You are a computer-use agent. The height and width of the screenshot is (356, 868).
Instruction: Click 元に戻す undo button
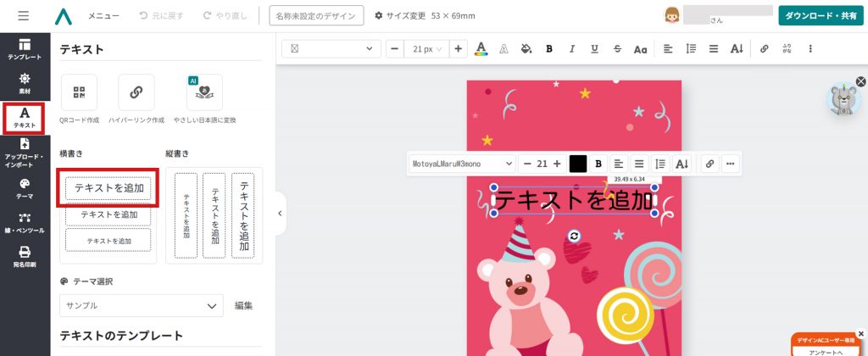coord(162,16)
